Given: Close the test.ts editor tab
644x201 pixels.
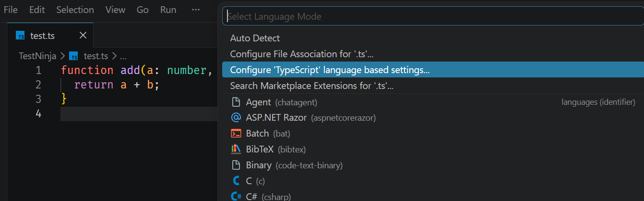Looking at the screenshot, I should click(83, 35).
